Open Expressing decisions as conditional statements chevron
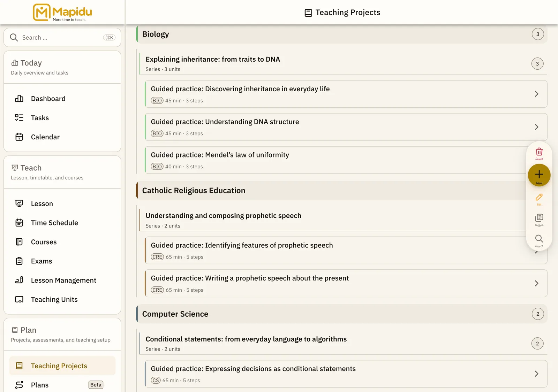Image resolution: width=558 pixels, height=392 pixels. [x=536, y=374]
